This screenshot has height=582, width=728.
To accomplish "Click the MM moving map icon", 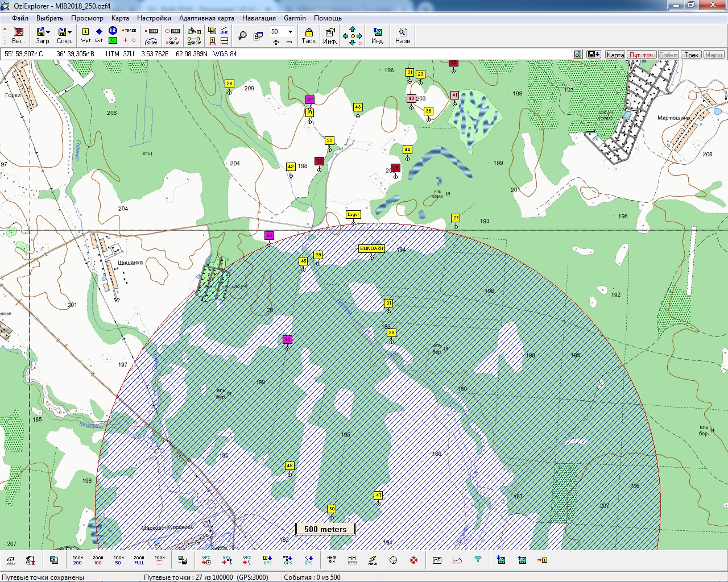I will tap(352, 560).
